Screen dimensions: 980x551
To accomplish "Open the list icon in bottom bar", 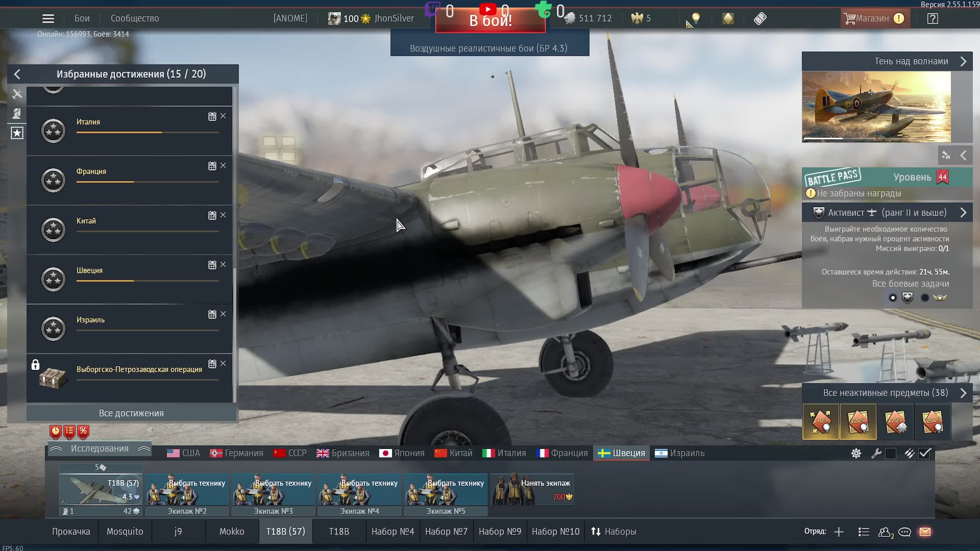I will point(864,532).
